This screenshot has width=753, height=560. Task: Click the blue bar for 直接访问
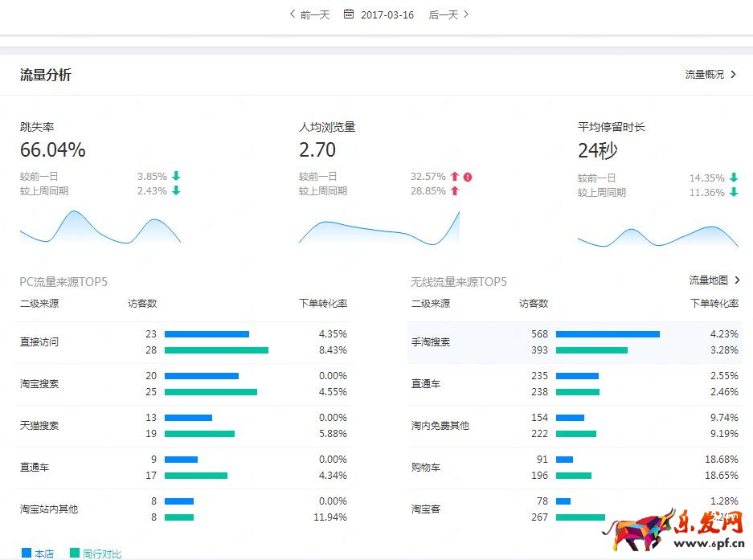(x=207, y=334)
